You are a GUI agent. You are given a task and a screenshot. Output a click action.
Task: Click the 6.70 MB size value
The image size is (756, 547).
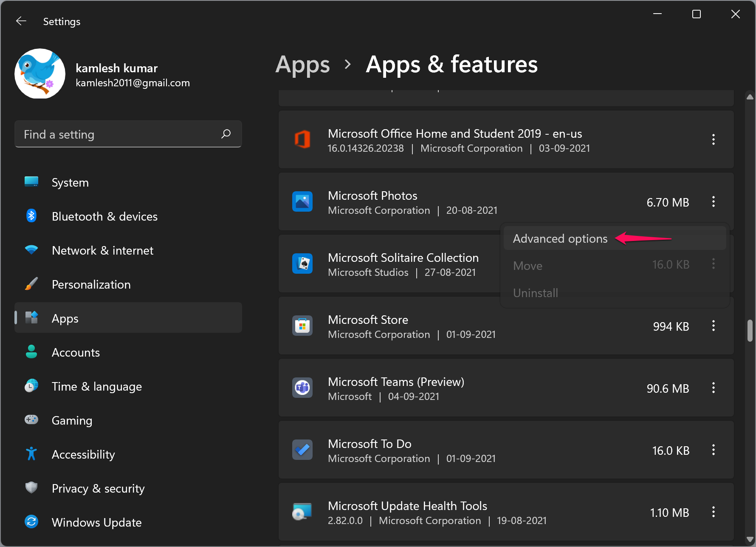pyautogui.click(x=668, y=202)
